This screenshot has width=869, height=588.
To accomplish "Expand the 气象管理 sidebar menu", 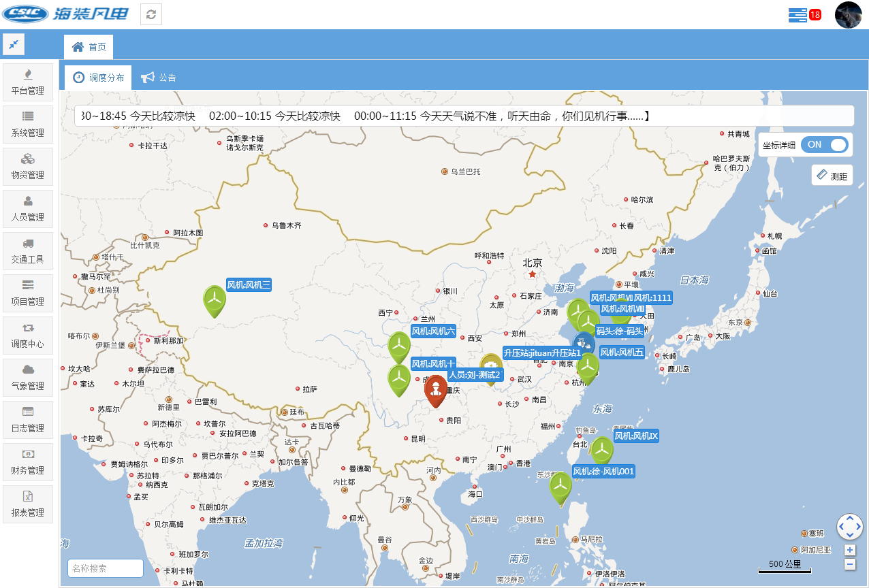I will pyautogui.click(x=28, y=378).
